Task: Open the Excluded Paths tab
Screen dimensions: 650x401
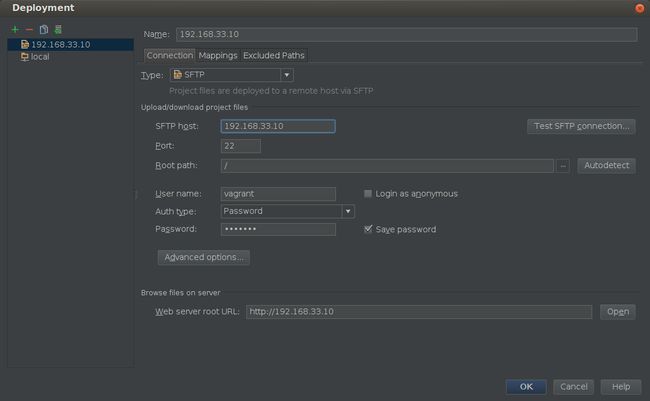Action: (x=274, y=55)
